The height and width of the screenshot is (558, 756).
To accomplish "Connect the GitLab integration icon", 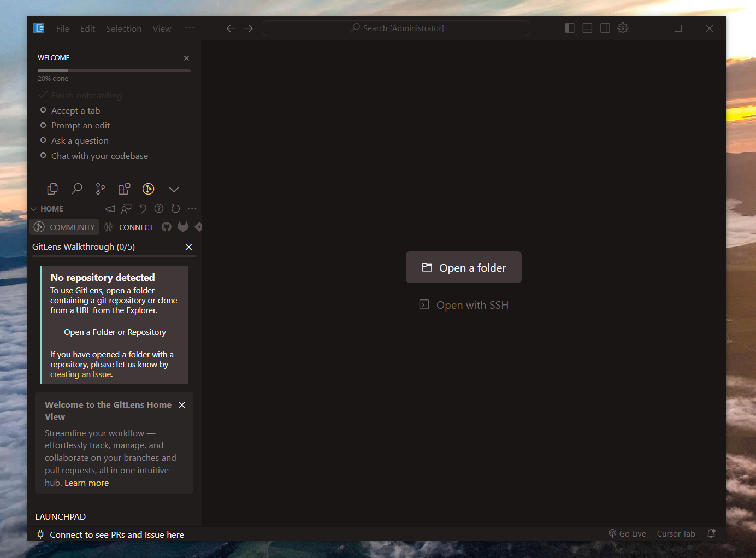I will pos(183,227).
